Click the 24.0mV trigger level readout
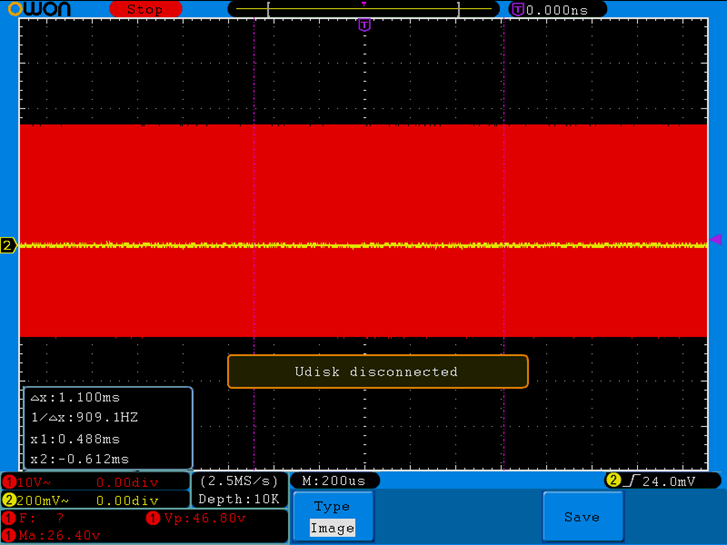Screen dimensions: 727x545 click(x=669, y=481)
